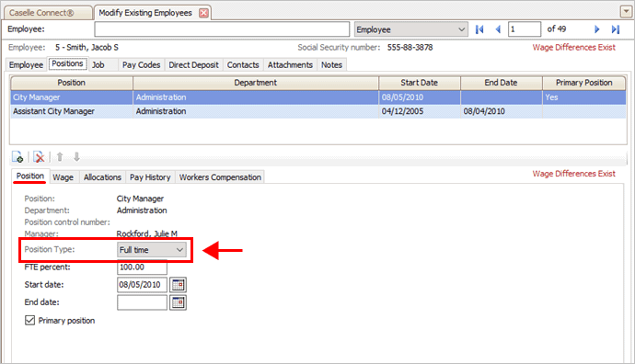Open the Start date calendar picker
635x364 pixels.
click(x=179, y=285)
